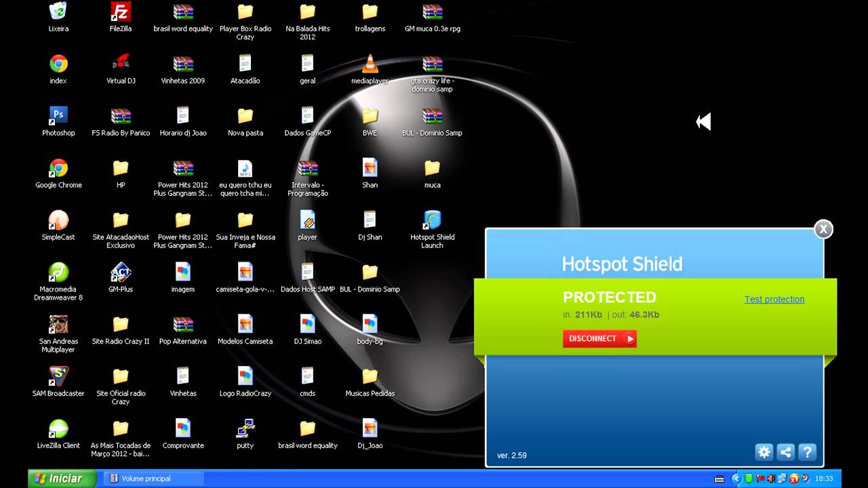Open Hotspot Shield help question mark
The height and width of the screenshot is (488, 868).
(x=807, y=452)
